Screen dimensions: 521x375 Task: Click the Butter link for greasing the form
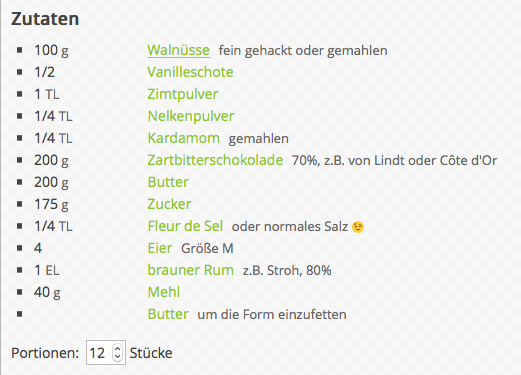(168, 314)
